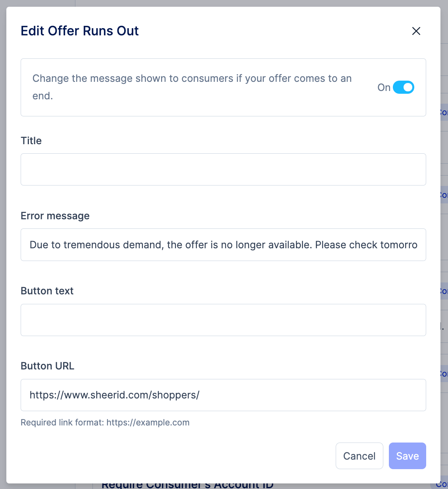Image resolution: width=448 pixels, height=489 pixels.
Task: Click the required link format hint text
Action: tap(105, 422)
